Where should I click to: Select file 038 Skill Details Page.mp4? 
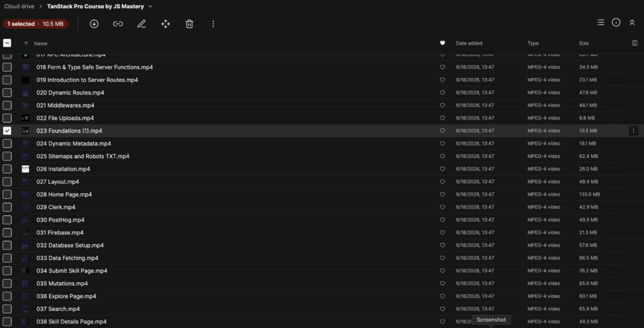[x=72, y=322]
